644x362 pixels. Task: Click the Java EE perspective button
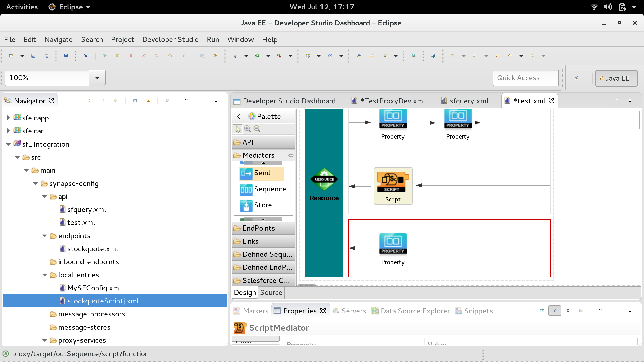click(616, 78)
